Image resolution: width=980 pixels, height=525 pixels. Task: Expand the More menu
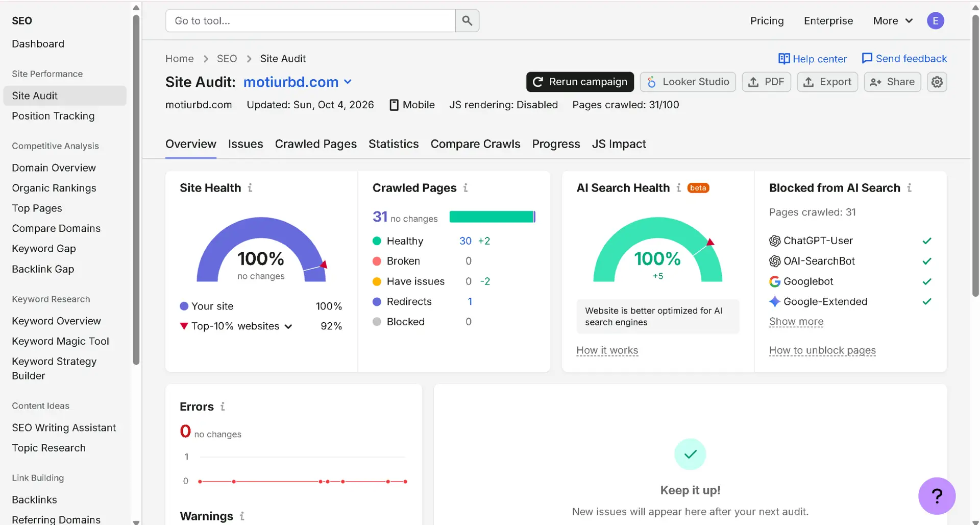tap(893, 21)
